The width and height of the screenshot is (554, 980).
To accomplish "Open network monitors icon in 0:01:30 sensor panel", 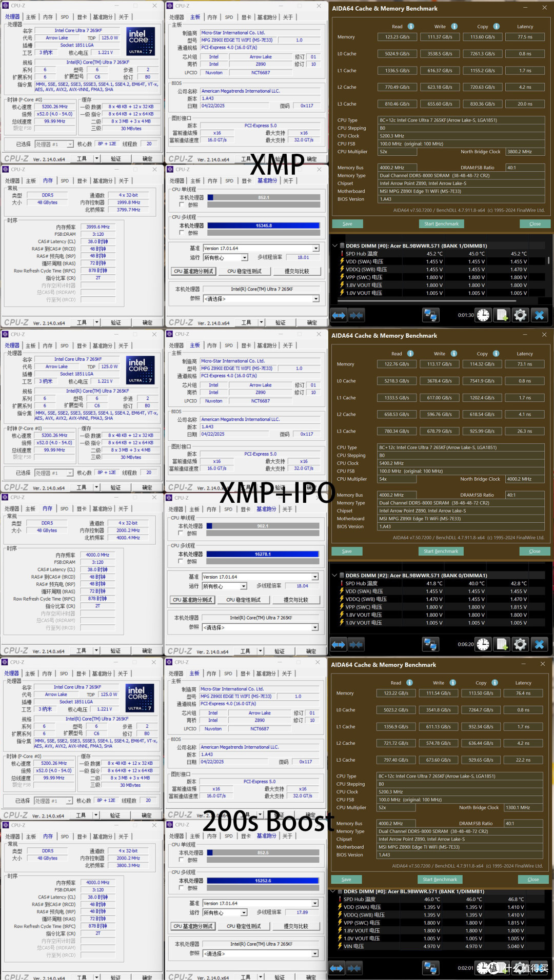I will (x=430, y=315).
